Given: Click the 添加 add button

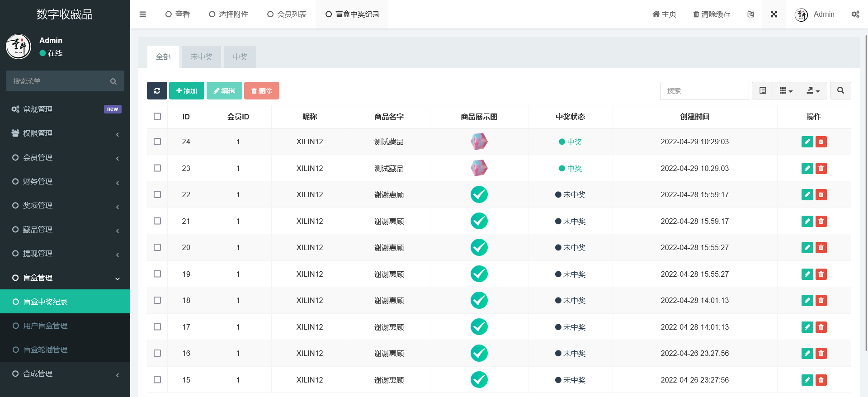Looking at the screenshot, I should click(187, 91).
